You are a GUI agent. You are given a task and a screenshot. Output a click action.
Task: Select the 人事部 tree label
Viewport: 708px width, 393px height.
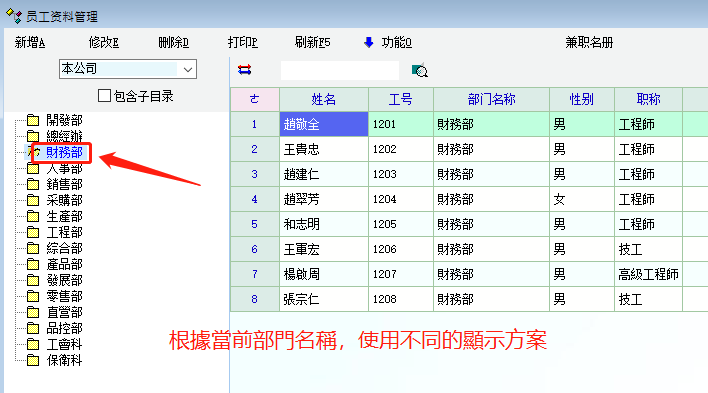(x=64, y=168)
